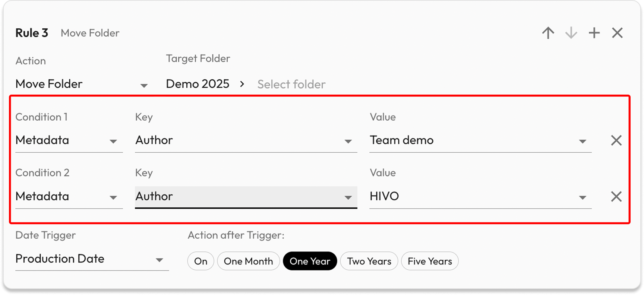Add a new rule with plus icon
The image size is (644, 295).
click(x=594, y=33)
